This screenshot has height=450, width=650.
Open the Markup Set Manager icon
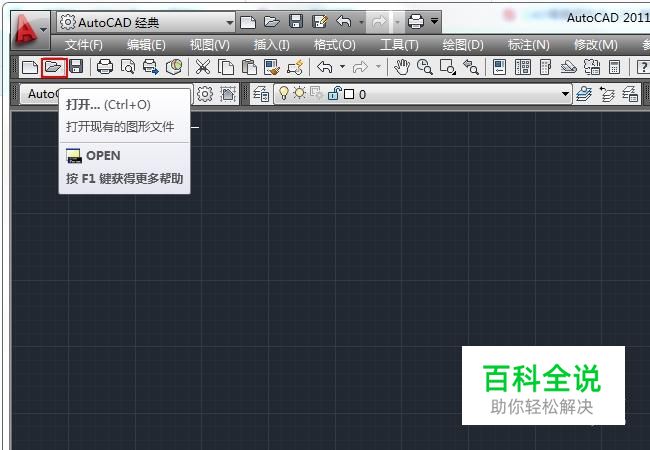pos(592,67)
